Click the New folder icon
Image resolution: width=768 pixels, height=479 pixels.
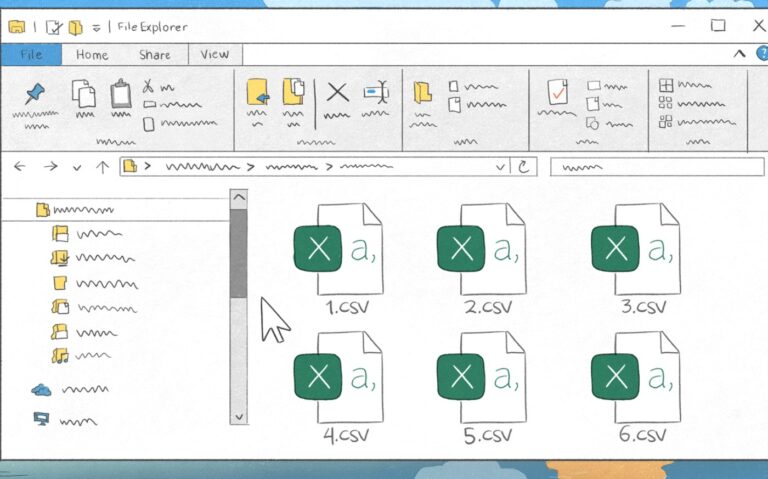click(x=422, y=93)
